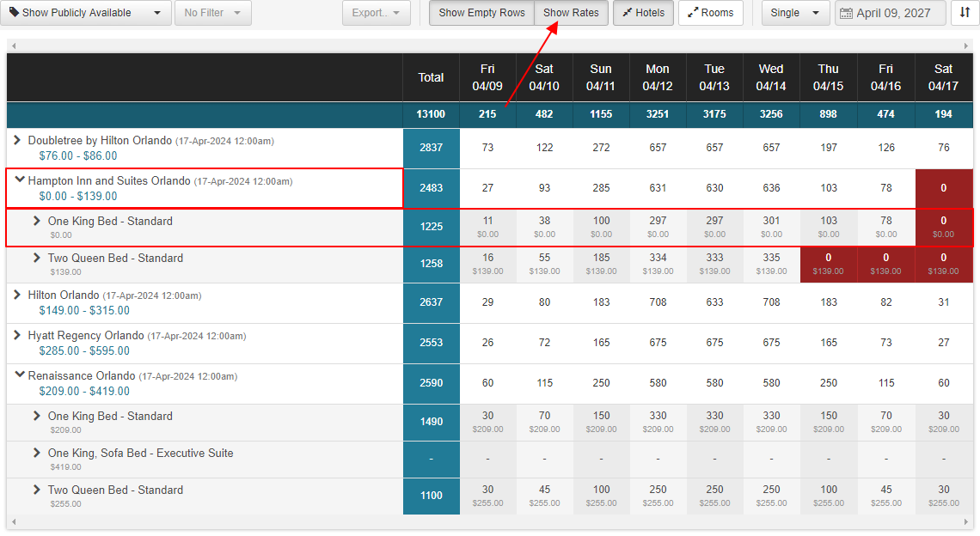Image resolution: width=980 pixels, height=536 pixels.
Task: Click the Doubletree rate range $76.00 - $86.00
Action: (x=78, y=155)
